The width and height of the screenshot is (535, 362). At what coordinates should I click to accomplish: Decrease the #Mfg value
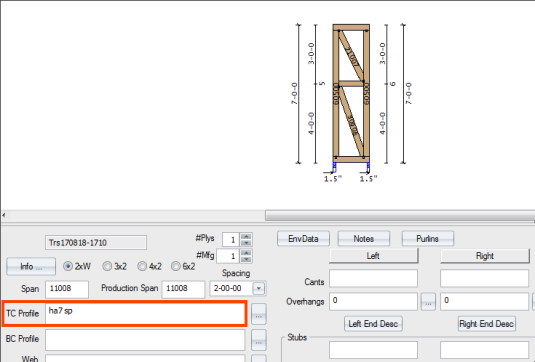pos(246,259)
